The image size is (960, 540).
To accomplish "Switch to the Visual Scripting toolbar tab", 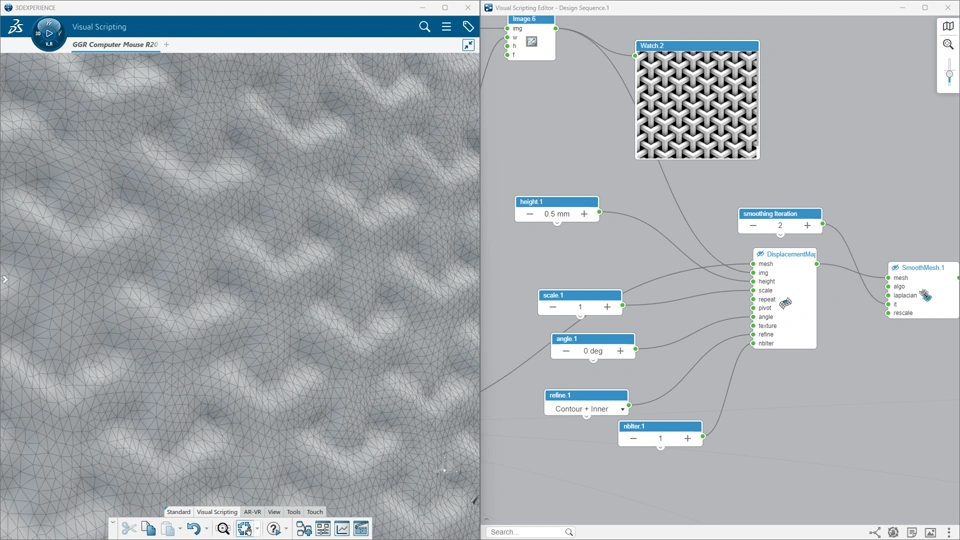I will (217, 512).
